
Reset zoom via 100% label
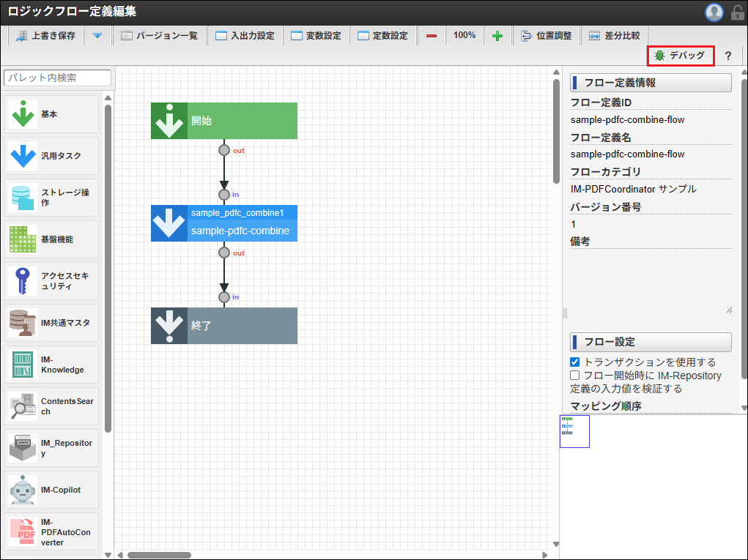464,35
